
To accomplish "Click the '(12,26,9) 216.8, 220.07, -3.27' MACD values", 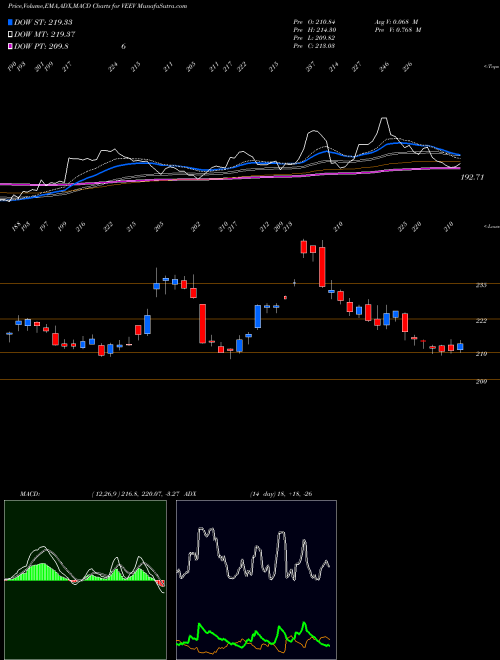I will tap(136, 493).
